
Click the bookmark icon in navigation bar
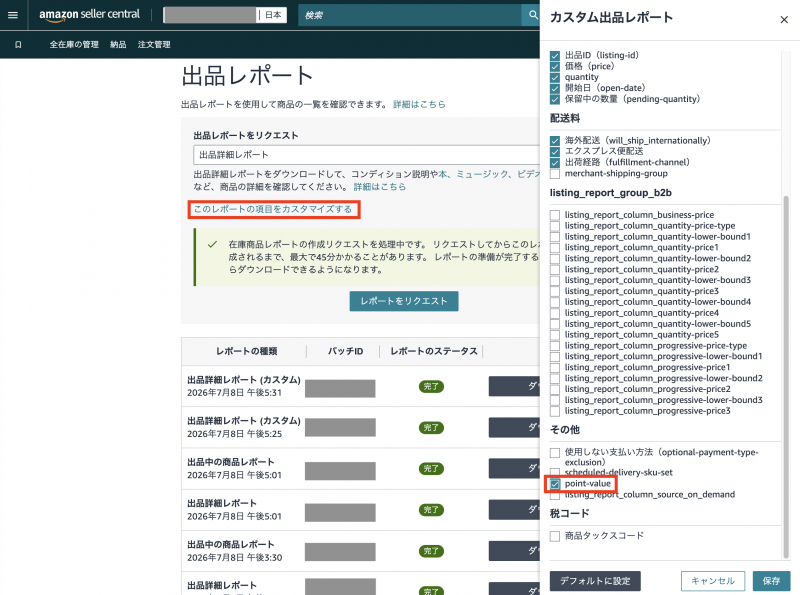click(18, 45)
